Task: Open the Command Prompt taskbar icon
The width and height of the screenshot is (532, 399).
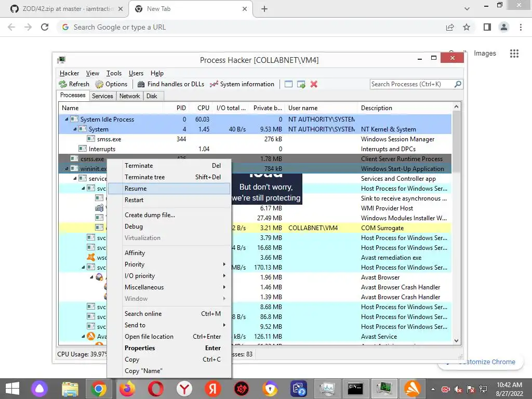Action: click(x=355, y=389)
